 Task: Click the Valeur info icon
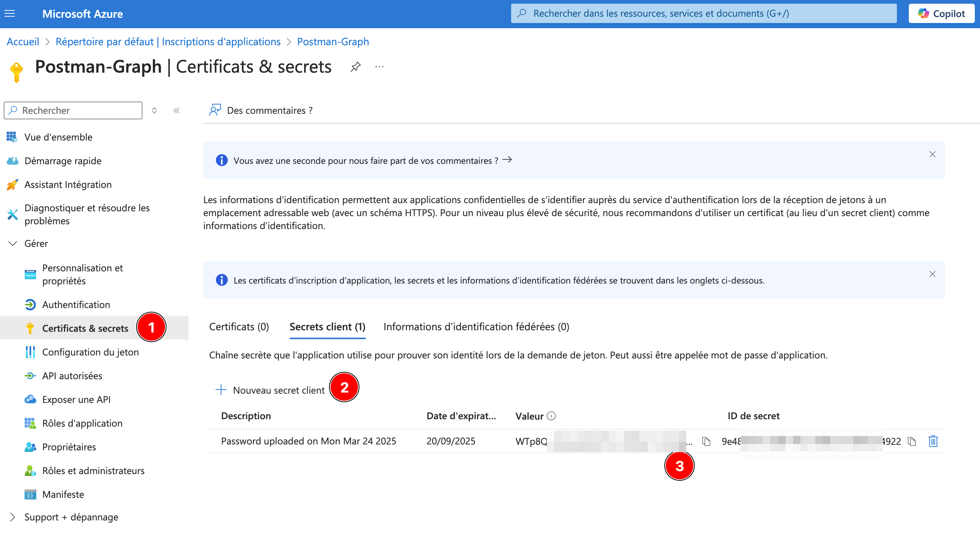pyautogui.click(x=551, y=416)
